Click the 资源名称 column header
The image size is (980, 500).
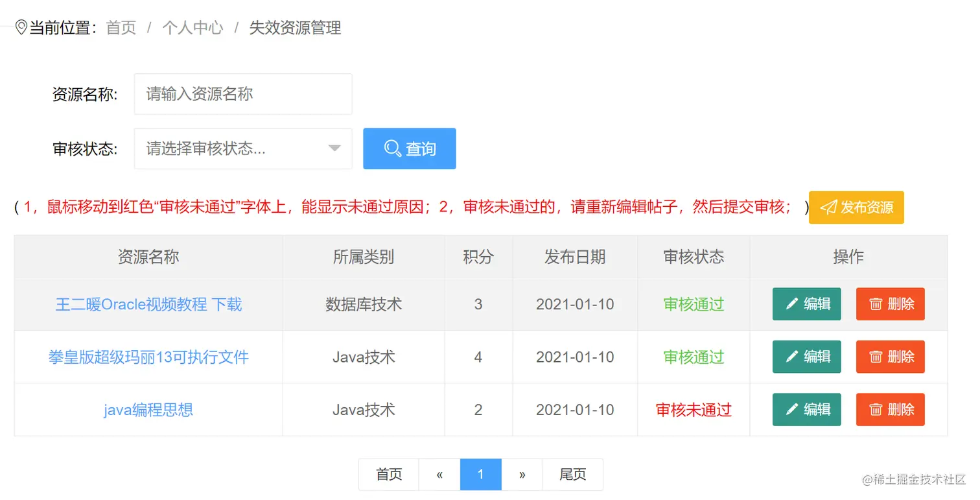pos(148,257)
